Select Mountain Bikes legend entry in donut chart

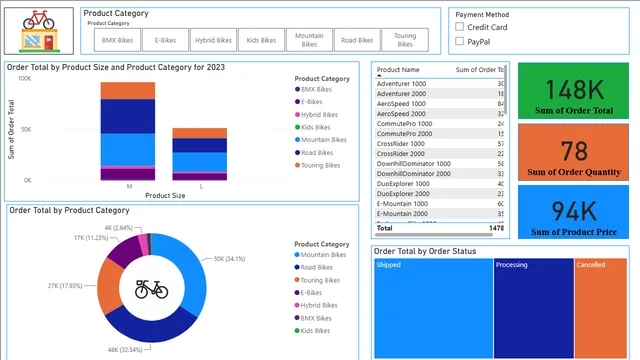coord(320,255)
